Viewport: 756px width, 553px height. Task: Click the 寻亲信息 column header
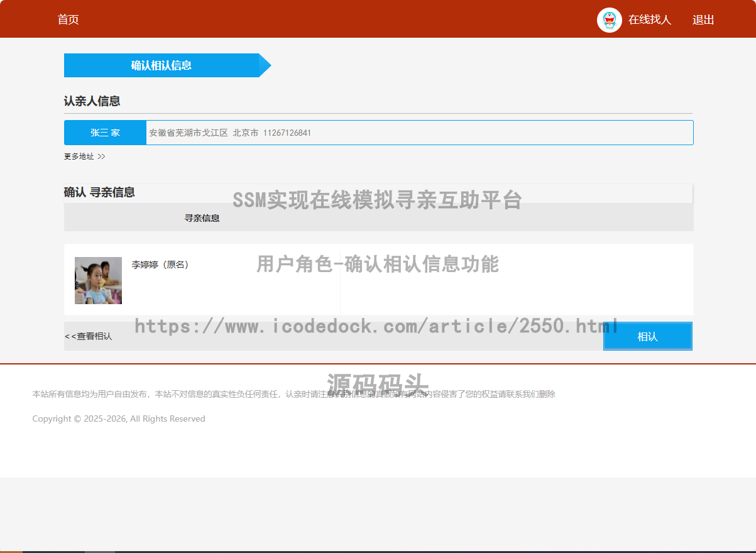202,218
